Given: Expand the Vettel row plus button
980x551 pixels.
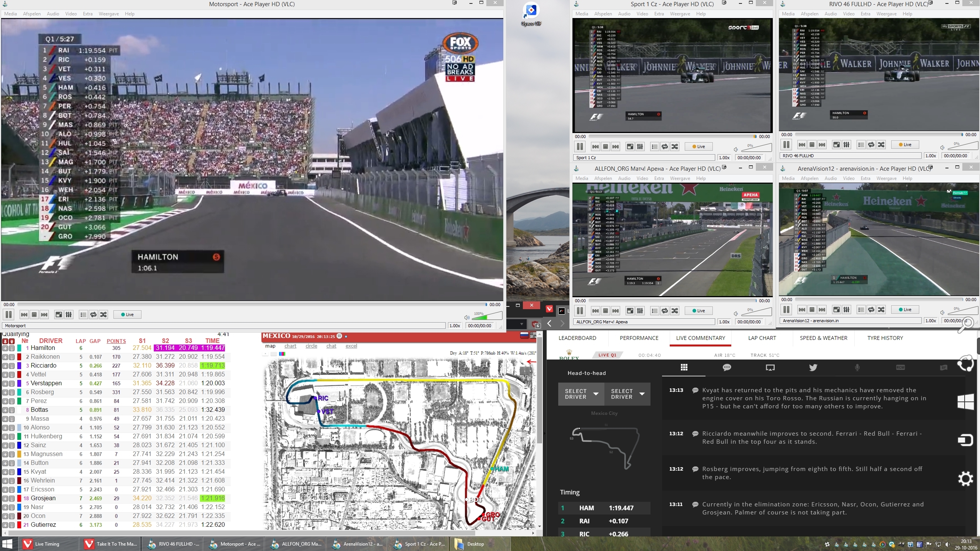Looking at the screenshot, I should [x=5, y=375].
